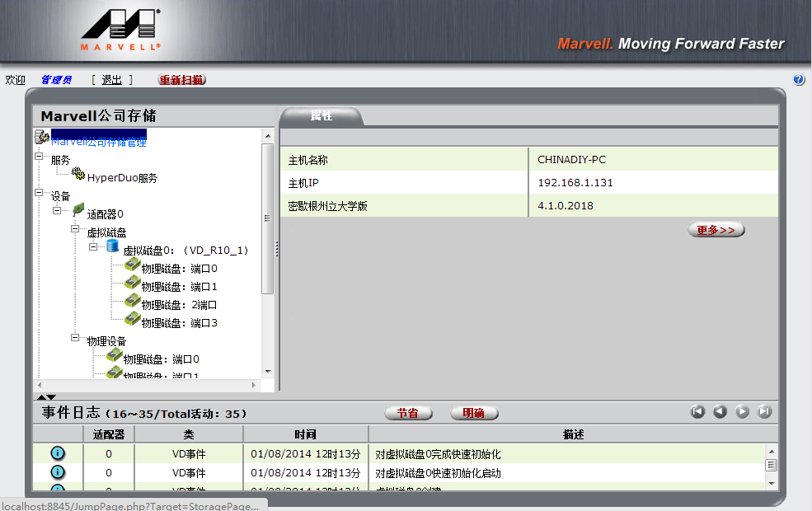
Task: Select the 适配器0 label in the tree
Action: tap(106, 214)
